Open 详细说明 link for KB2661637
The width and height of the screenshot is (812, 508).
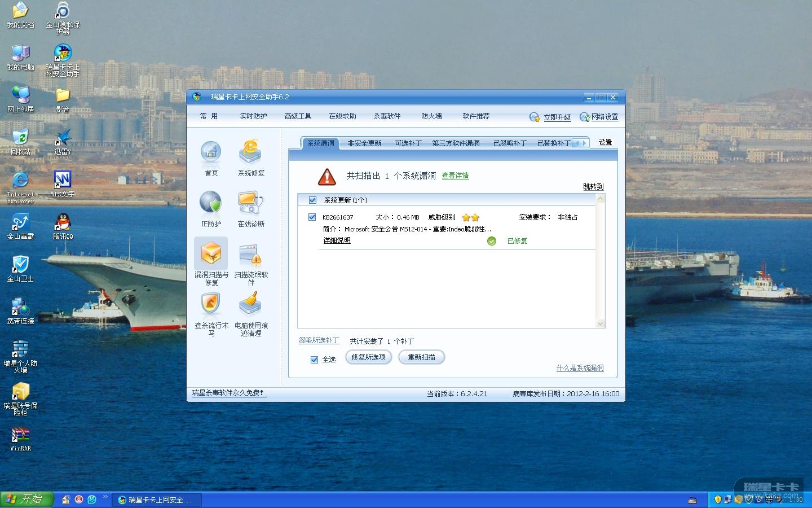[x=337, y=240]
